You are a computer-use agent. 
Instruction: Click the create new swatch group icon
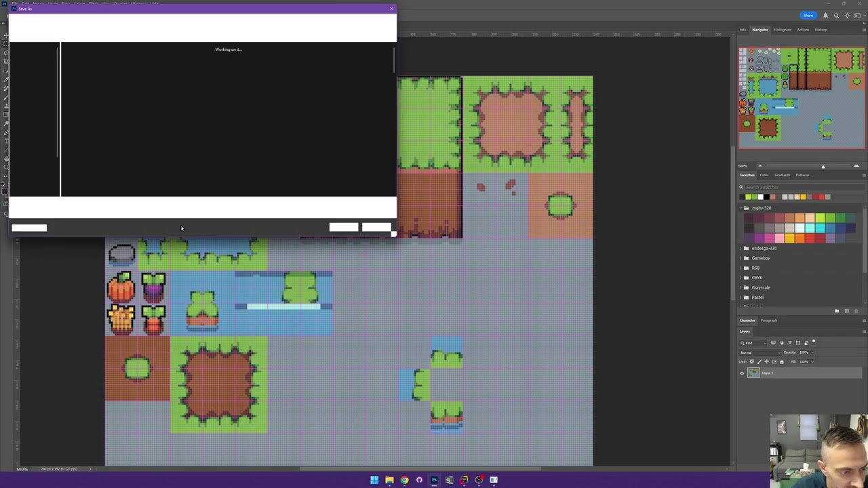(x=837, y=311)
